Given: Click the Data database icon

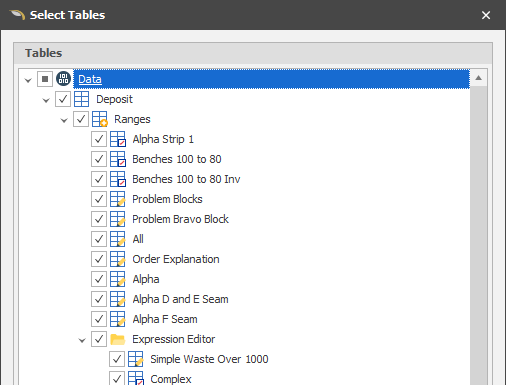Looking at the screenshot, I should (63, 79).
